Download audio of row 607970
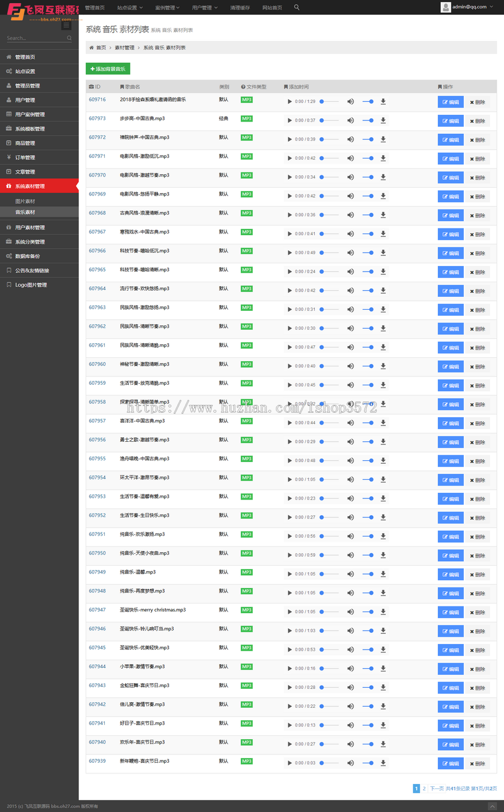The width and height of the screenshot is (504, 812). coord(383,177)
